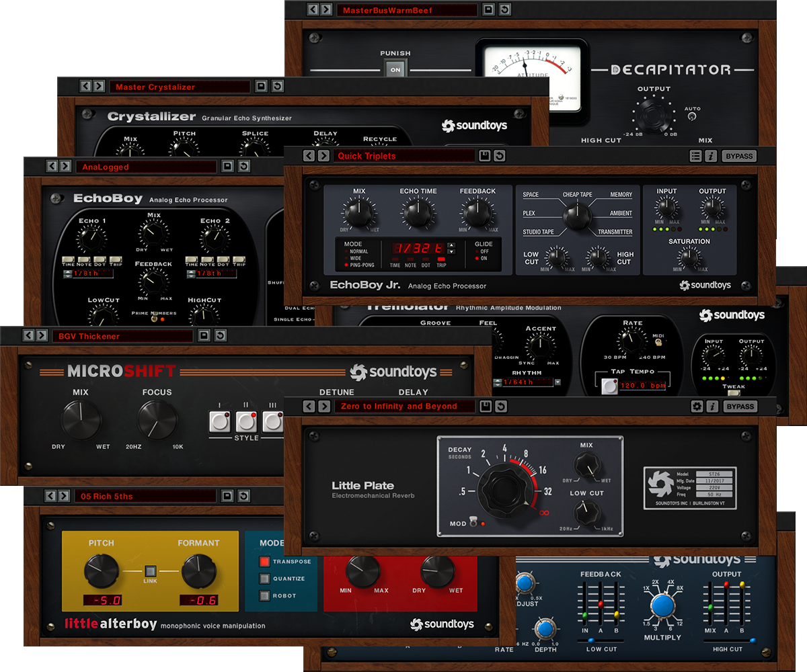The width and height of the screenshot is (807, 672).
Task: Select Style I in MicroShift
Action: coord(220,421)
